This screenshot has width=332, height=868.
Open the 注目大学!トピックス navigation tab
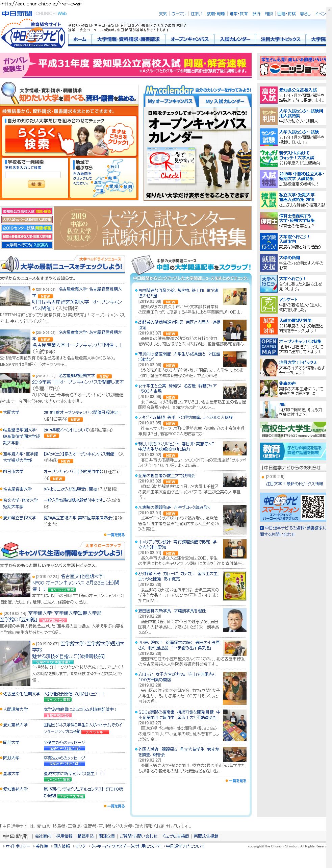tap(280, 39)
